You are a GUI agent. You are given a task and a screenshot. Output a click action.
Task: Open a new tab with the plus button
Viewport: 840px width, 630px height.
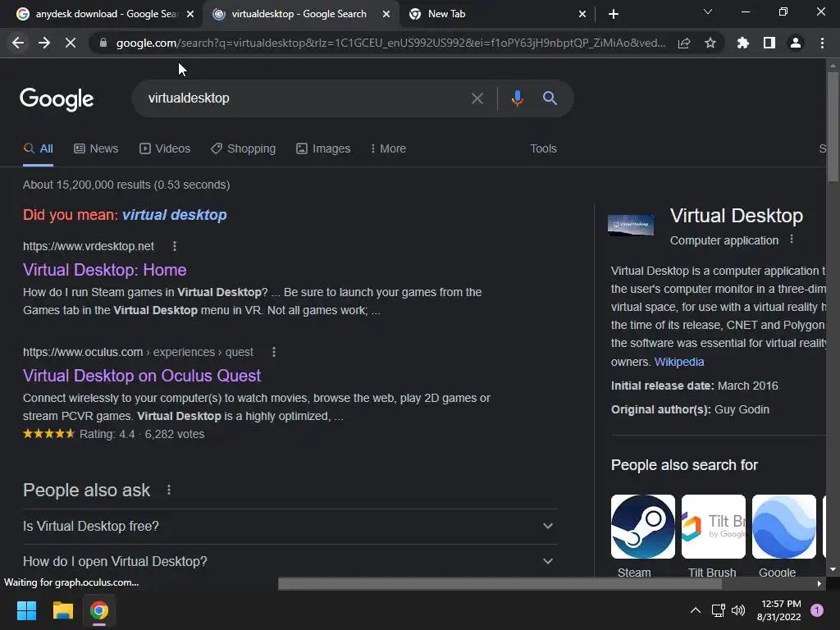(614, 14)
